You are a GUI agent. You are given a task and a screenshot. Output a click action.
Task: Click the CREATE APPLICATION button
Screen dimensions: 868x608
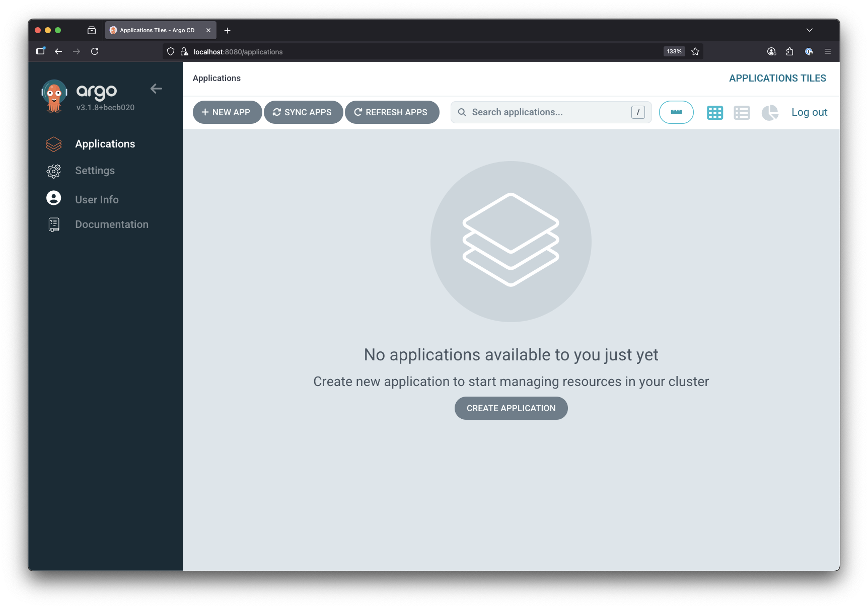[511, 408]
